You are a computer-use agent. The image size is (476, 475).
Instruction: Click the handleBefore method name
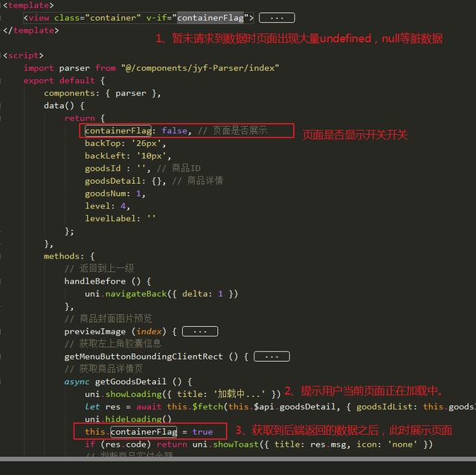[94, 281]
